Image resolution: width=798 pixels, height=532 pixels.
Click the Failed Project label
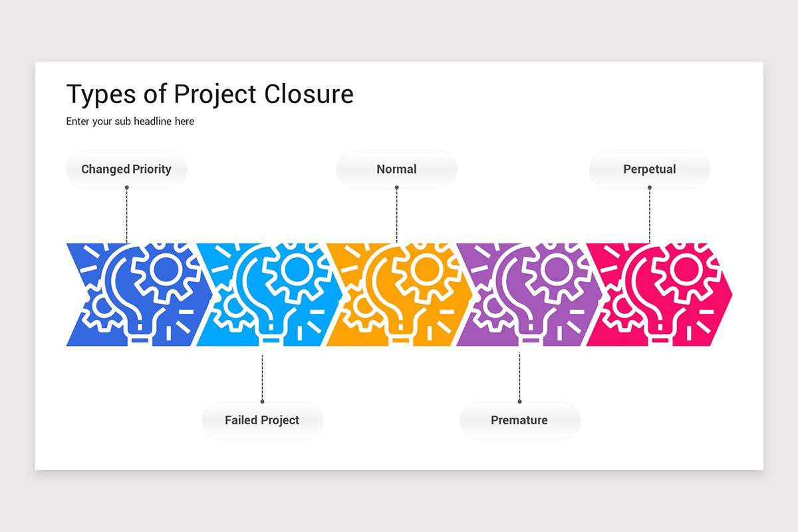click(x=262, y=420)
